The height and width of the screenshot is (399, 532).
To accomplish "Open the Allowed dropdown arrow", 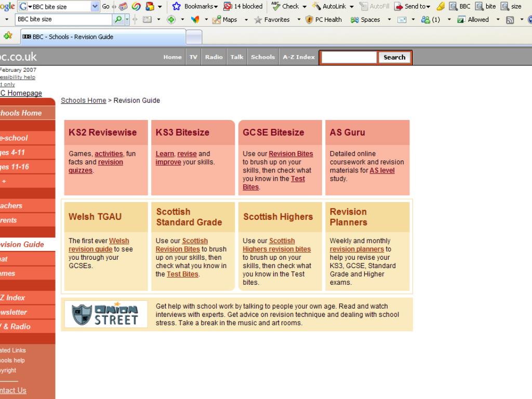I will point(498,20).
